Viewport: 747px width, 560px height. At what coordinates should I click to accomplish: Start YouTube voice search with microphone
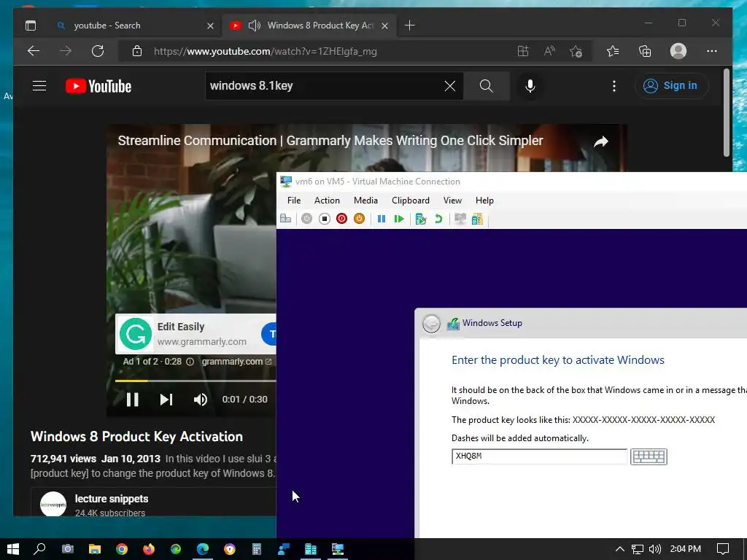pos(530,86)
